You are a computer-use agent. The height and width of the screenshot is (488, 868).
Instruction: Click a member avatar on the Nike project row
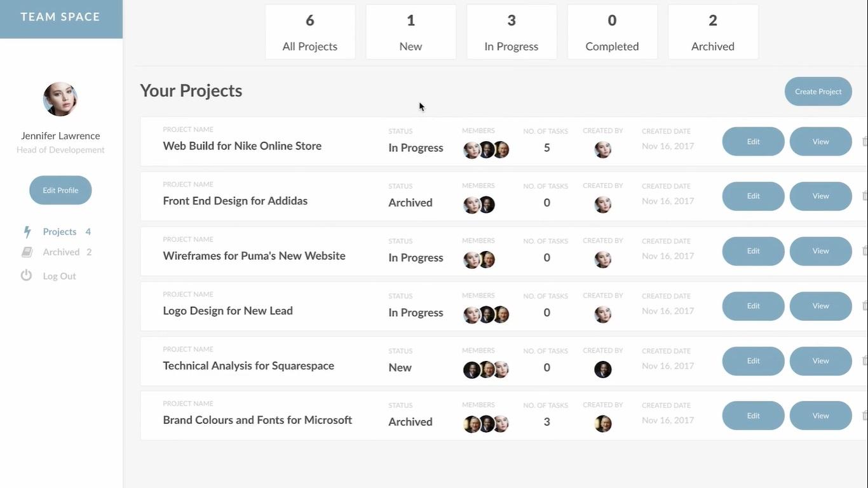(472, 150)
